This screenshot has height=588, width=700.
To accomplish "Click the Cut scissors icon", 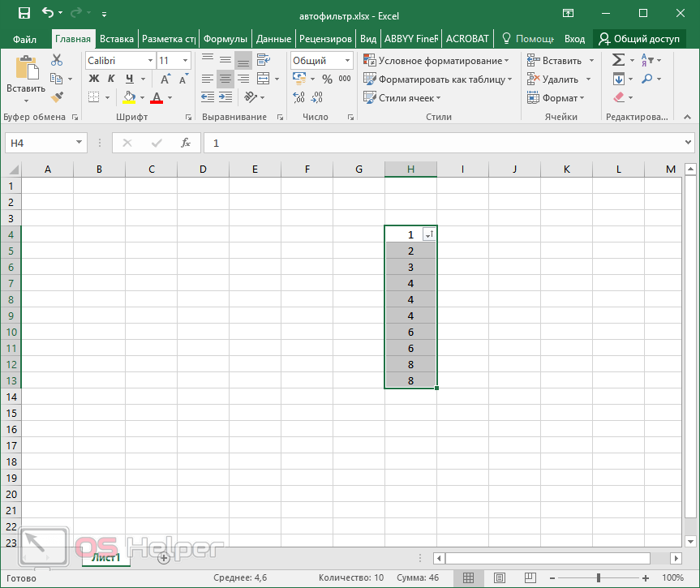I will pyautogui.click(x=57, y=60).
